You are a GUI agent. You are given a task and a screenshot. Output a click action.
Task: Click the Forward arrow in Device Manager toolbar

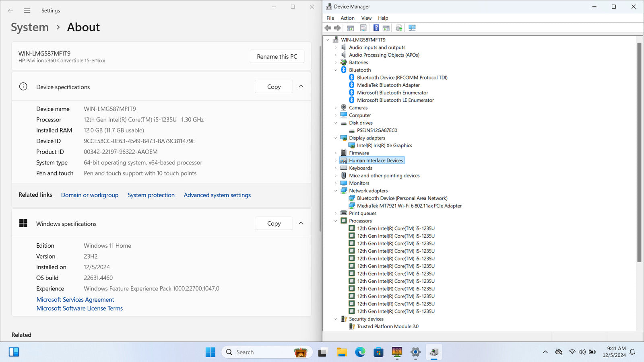click(x=337, y=28)
